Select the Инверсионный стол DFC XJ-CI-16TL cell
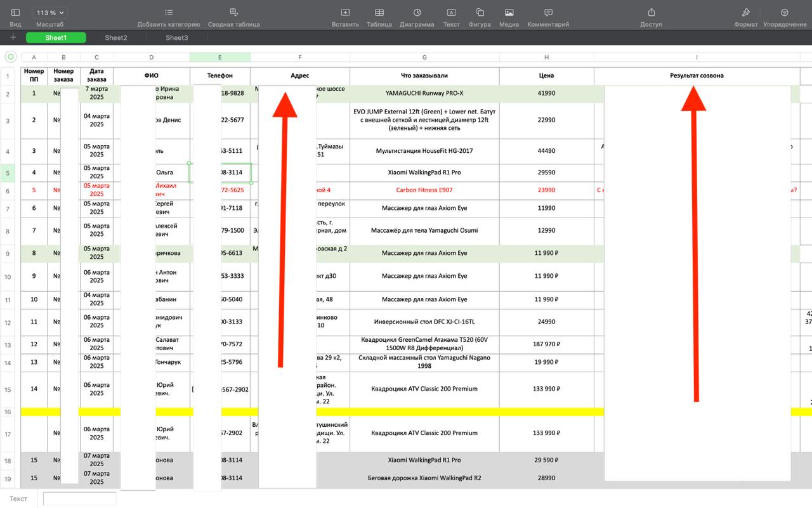 424,322
